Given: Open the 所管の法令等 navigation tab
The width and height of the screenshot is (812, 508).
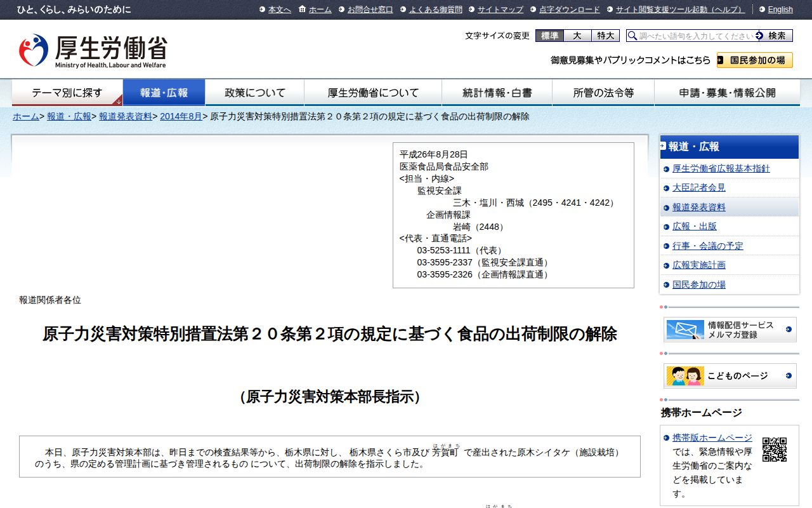Looking at the screenshot, I should pos(603,93).
